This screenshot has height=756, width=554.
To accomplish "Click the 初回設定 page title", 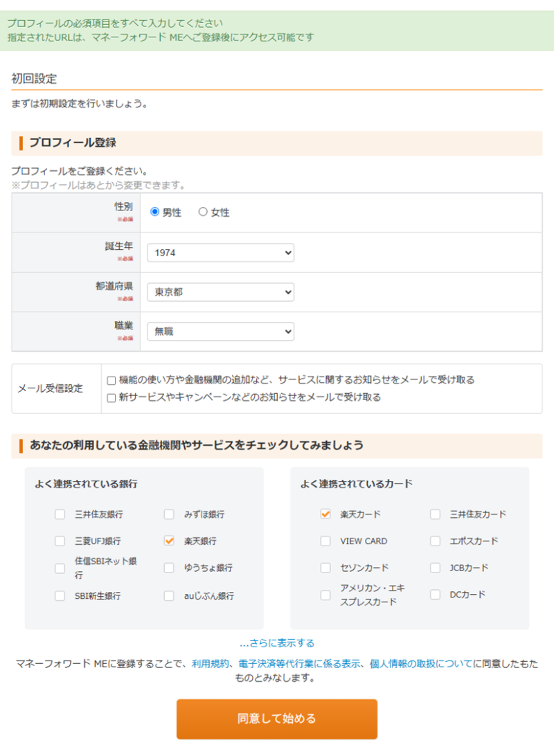I will pos(34,79).
